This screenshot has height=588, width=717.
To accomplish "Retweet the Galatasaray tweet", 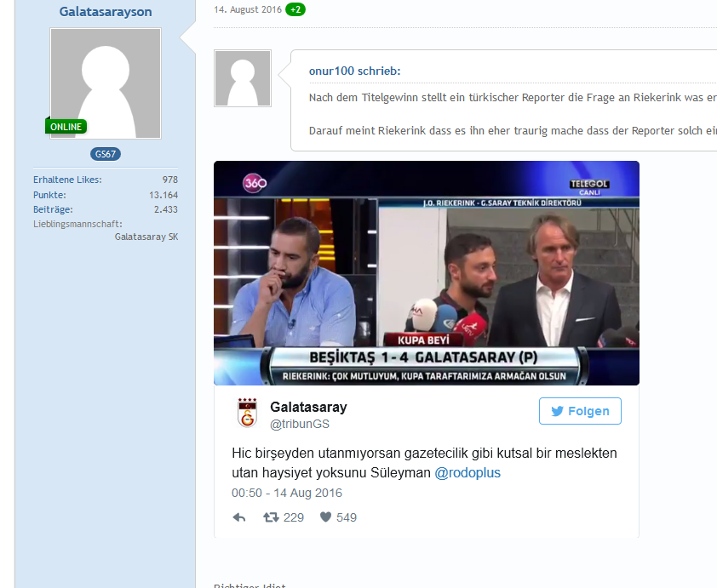I will (271, 517).
